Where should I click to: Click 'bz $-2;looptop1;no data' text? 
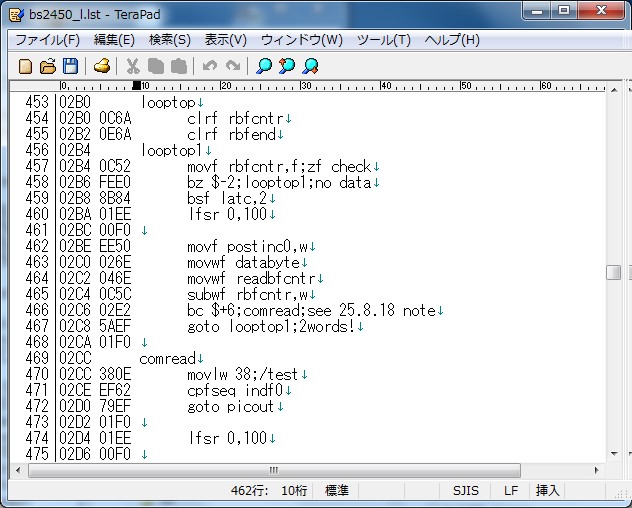(x=279, y=183)
